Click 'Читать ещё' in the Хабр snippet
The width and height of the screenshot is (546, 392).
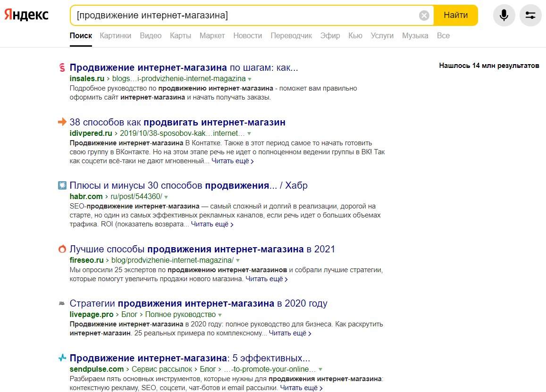pos(212,225)
